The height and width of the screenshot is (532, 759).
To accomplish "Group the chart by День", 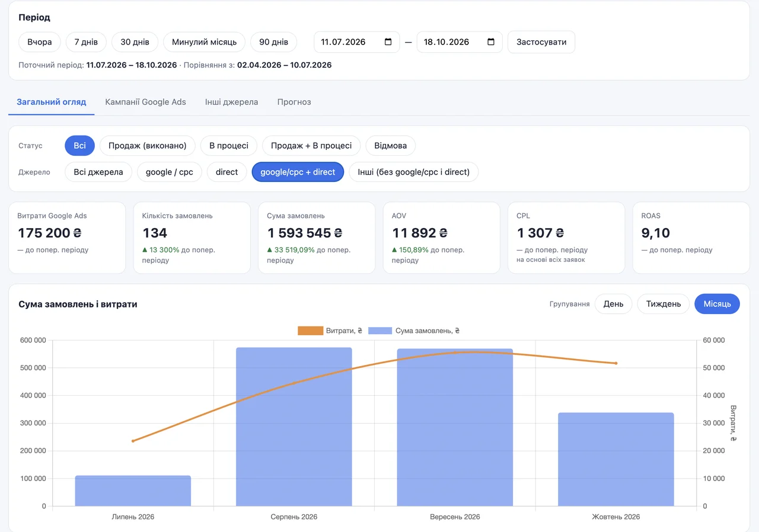I will pyautogui.click(x=613, y=304).
